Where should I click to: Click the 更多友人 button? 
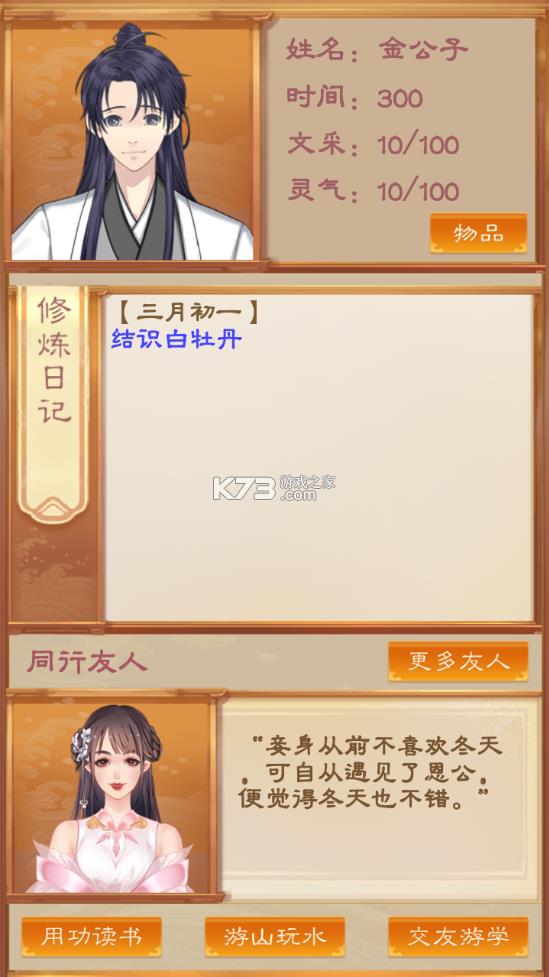point(458,662)
